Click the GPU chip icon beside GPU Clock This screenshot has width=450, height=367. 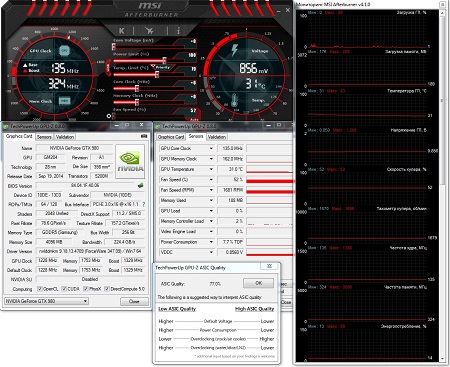(64, 51)
